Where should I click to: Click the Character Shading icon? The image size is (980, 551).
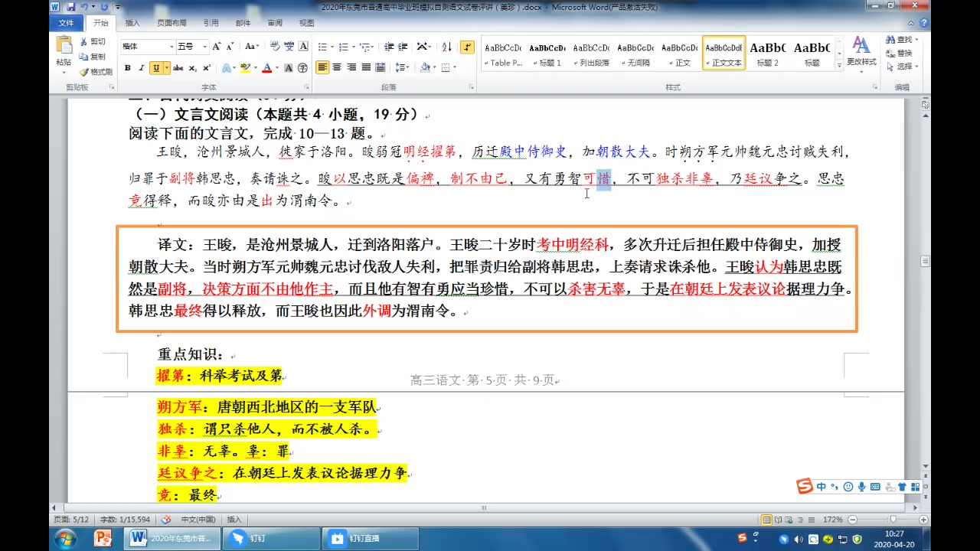click(x=289, y=68)
